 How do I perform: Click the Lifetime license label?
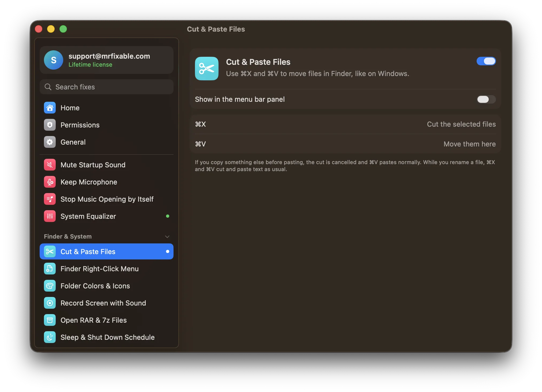pyautogui.click(x=90, y=65)
